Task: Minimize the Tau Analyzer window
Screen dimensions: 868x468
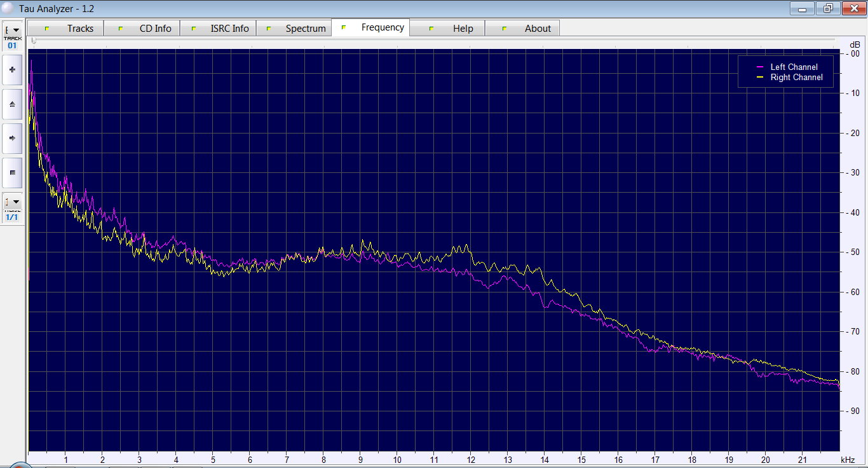Action: click(x=802, y=8)
